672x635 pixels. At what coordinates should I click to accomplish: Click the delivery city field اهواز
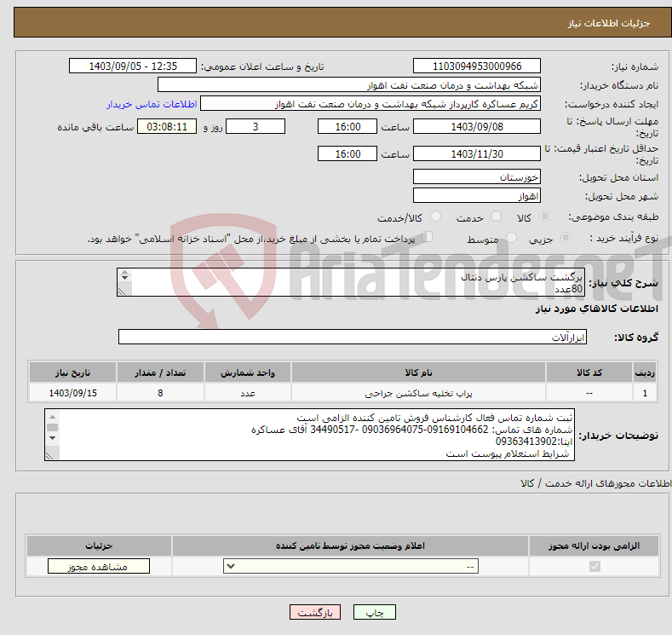click(x=477, y=195)
